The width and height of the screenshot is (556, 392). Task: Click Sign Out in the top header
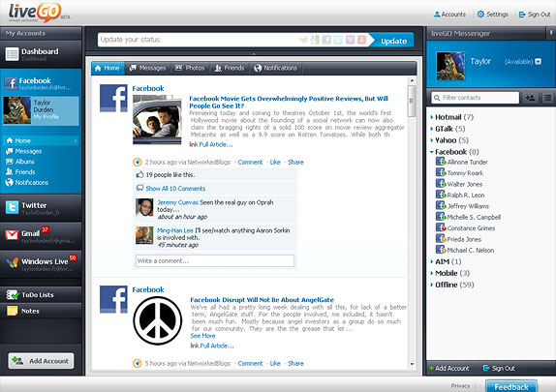(x=535, y=15)
